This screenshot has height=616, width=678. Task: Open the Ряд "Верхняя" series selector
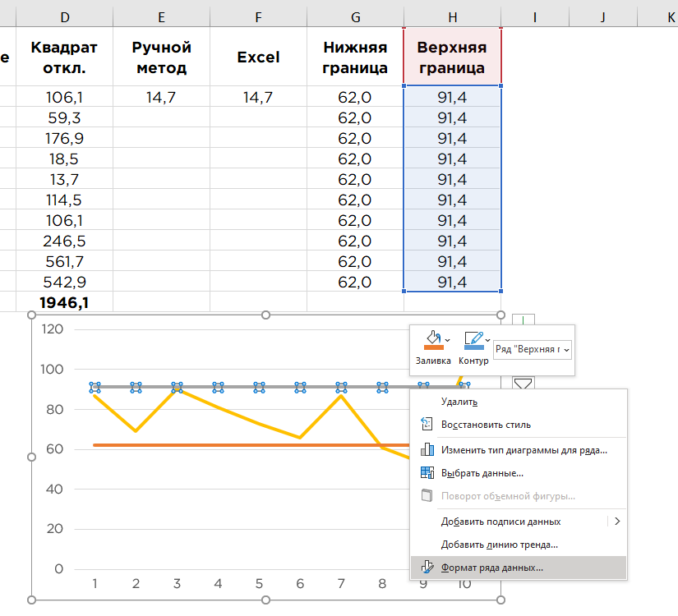[533, 349]
